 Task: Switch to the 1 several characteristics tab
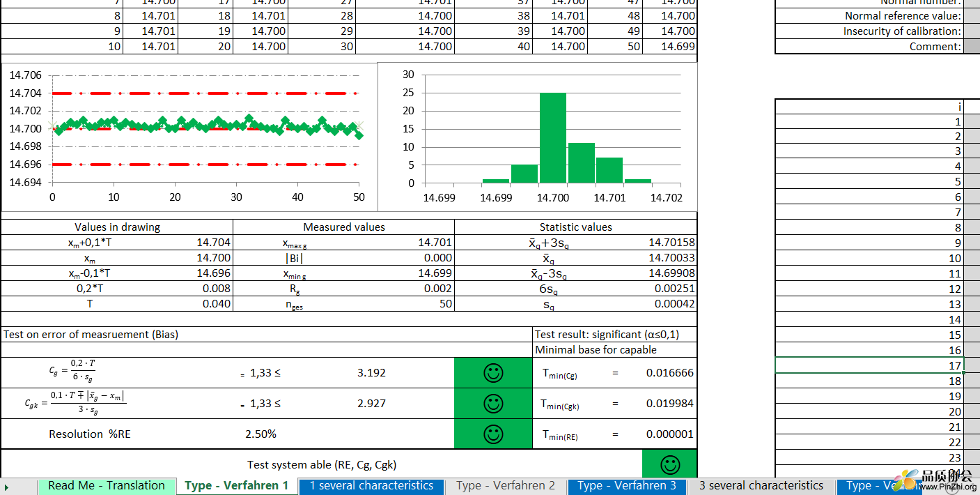click(x=371, y=486)
